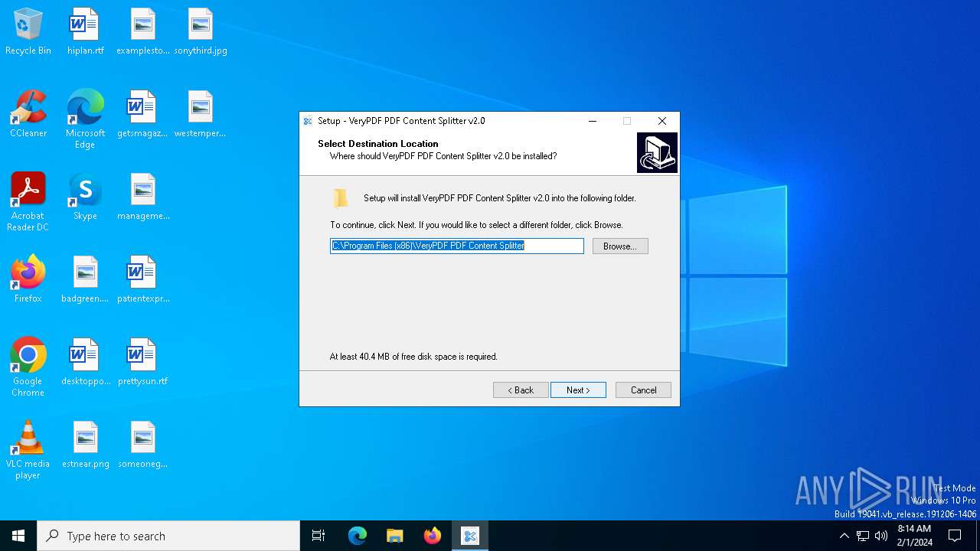The width and height of the screenshot is (980, 551).
Task: Launch Firefox from the taskbar
Action: click(x=433, y=536)
